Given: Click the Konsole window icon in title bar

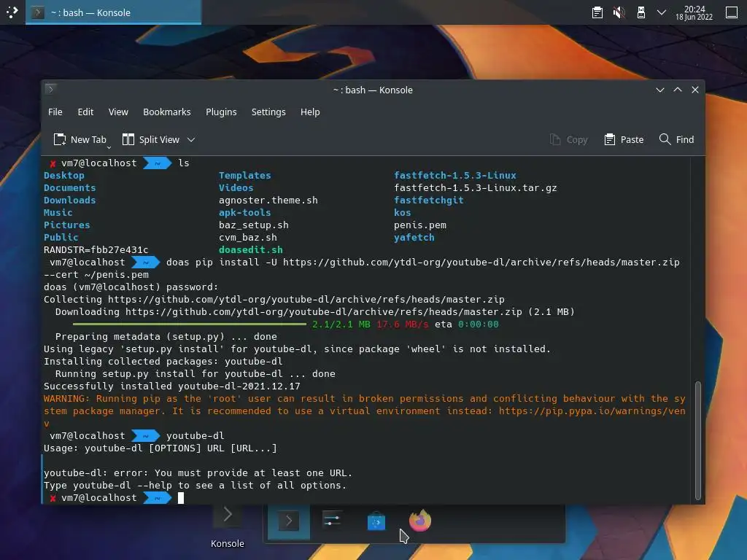Looking at the screenshot, I should coord(50,89).
